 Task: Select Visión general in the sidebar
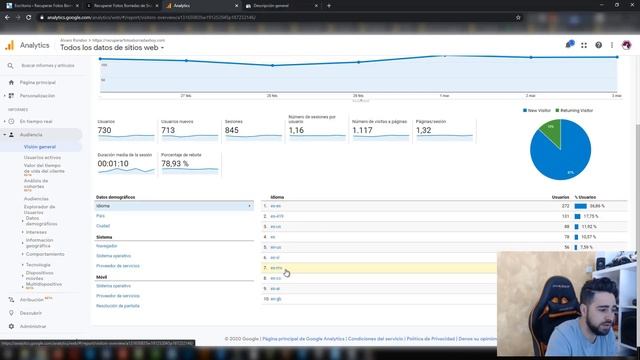[40, 147]
